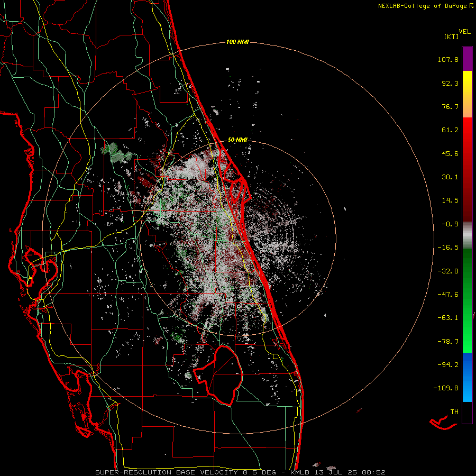Select the -32.0 scale value

[448, 271]
